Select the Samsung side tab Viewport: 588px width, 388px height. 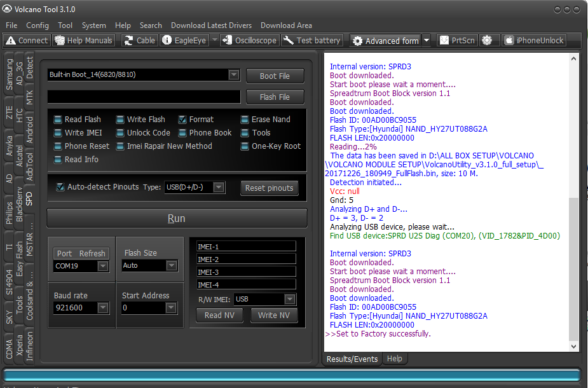9,74
